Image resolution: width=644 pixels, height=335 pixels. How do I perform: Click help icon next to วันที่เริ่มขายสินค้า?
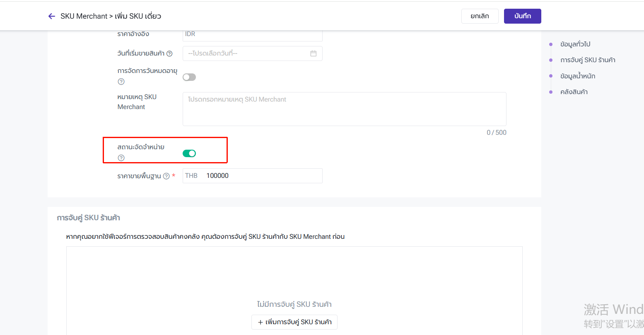[169, 53]
